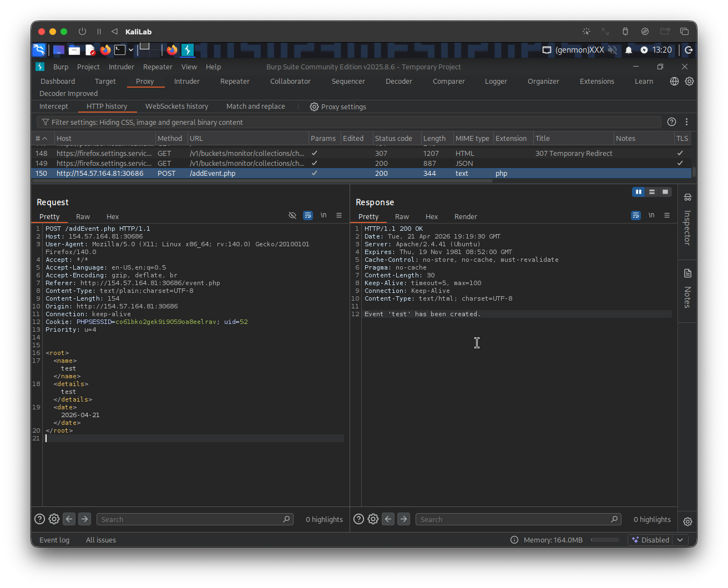Open the Project menu
Screen dimensions: 728x588
(88, 67)
